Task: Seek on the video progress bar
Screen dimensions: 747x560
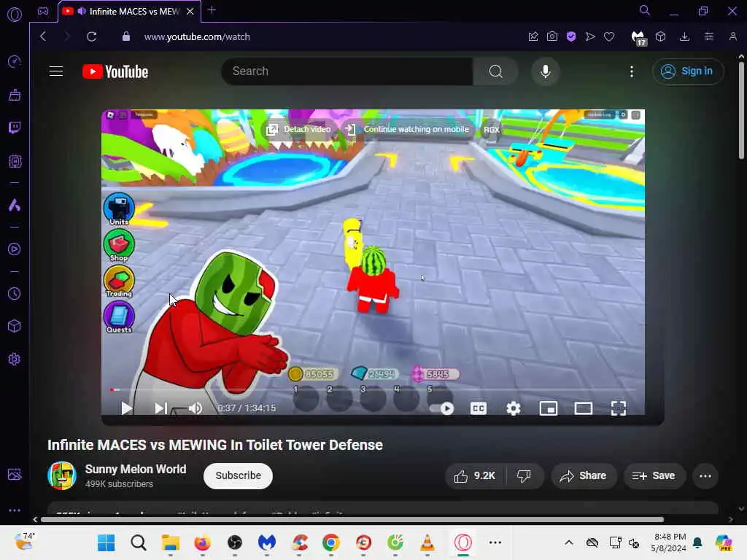Action: click(x=373, y=389)
